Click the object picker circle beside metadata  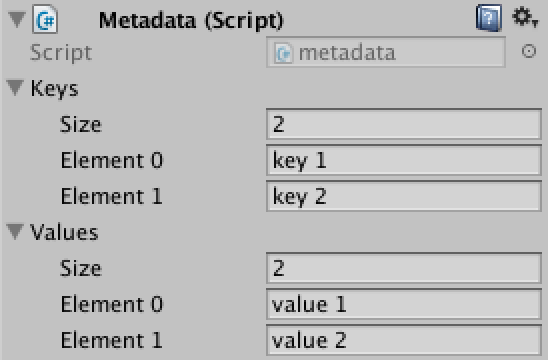click(x=529, y=51)
